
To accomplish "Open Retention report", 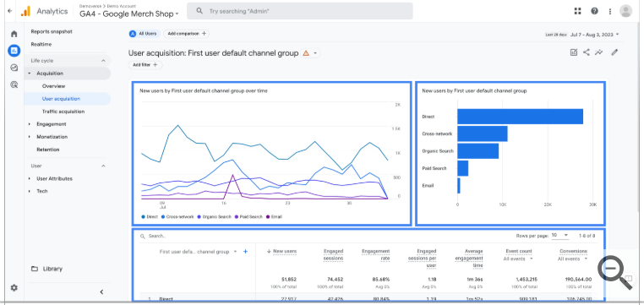I will tap(47, 150).
